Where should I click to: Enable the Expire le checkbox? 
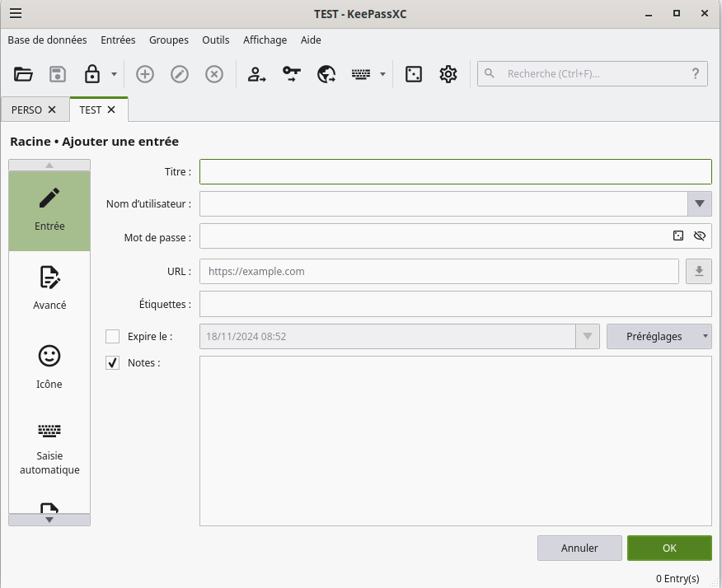pyautogui.click(x=113, y=336)
